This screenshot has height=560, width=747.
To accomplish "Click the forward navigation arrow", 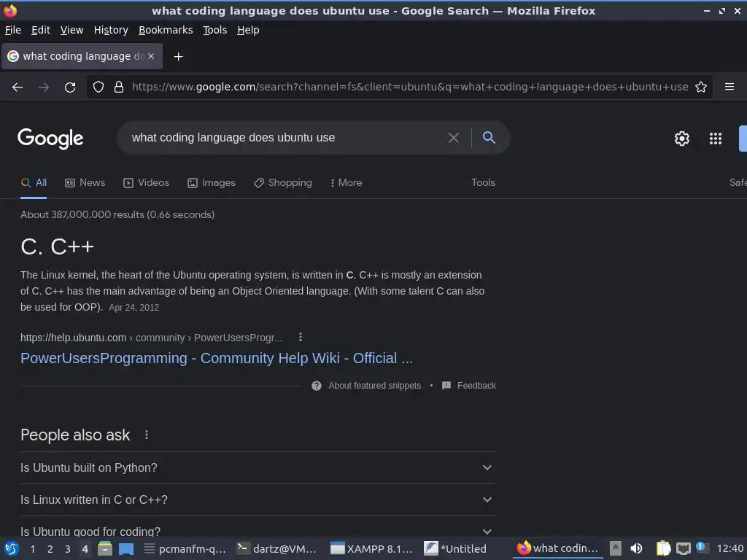I will point(44,87).
